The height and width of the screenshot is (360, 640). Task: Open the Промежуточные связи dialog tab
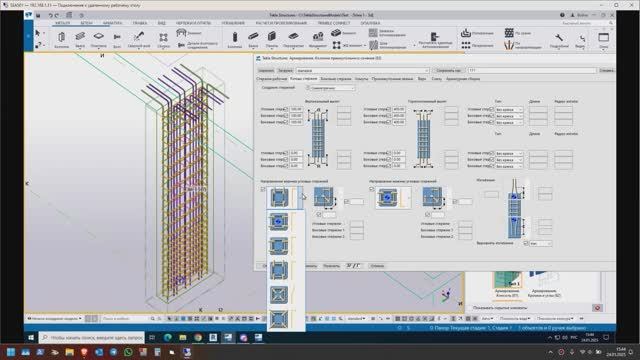392,79
